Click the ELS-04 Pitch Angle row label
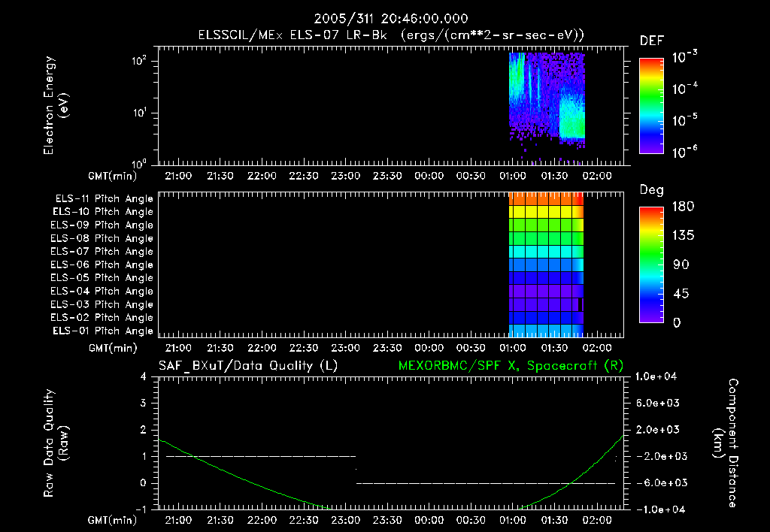This screenshot has height=532, width=770. (102, 291)
